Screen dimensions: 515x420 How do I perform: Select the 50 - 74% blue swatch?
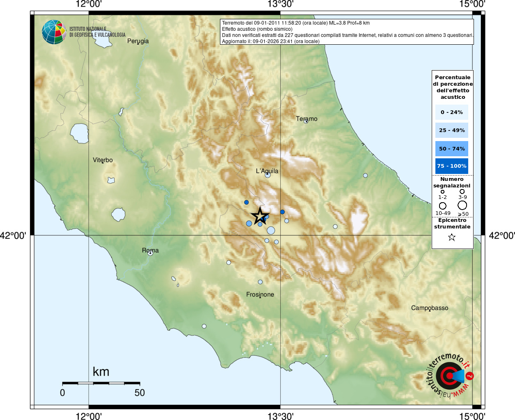(x=452, y=148)
